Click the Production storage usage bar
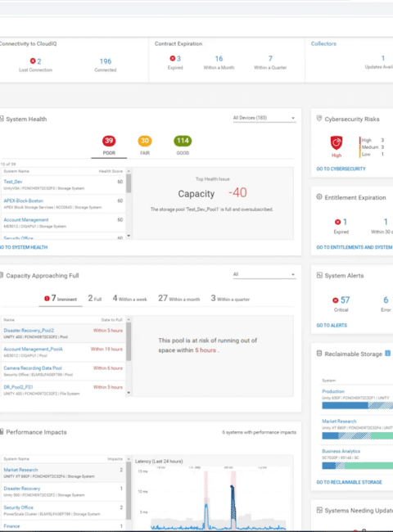 (357, 405)
